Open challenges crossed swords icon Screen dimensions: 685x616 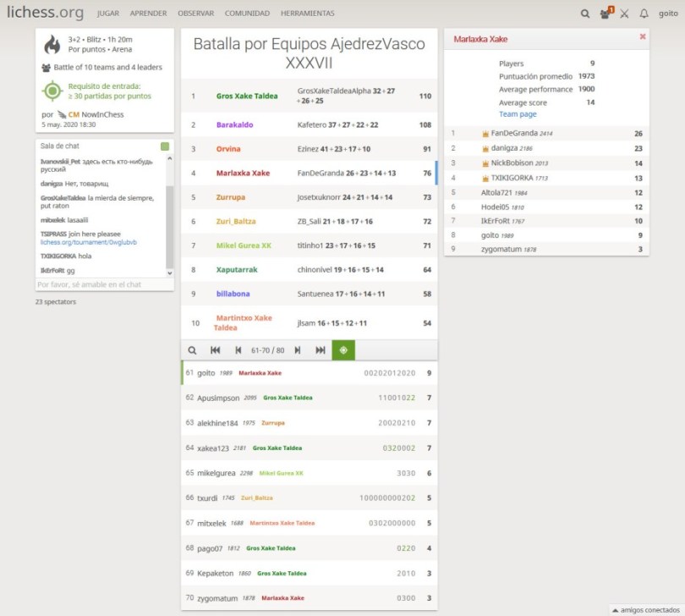[624, 14]
